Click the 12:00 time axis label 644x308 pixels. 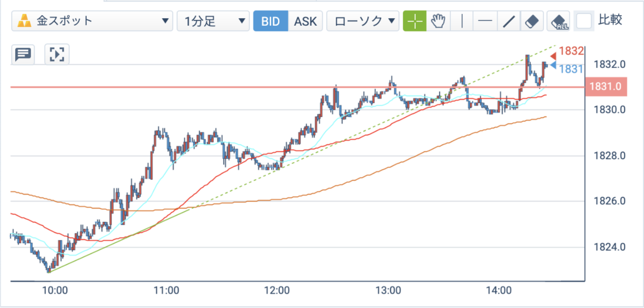(x=277, y=290)
